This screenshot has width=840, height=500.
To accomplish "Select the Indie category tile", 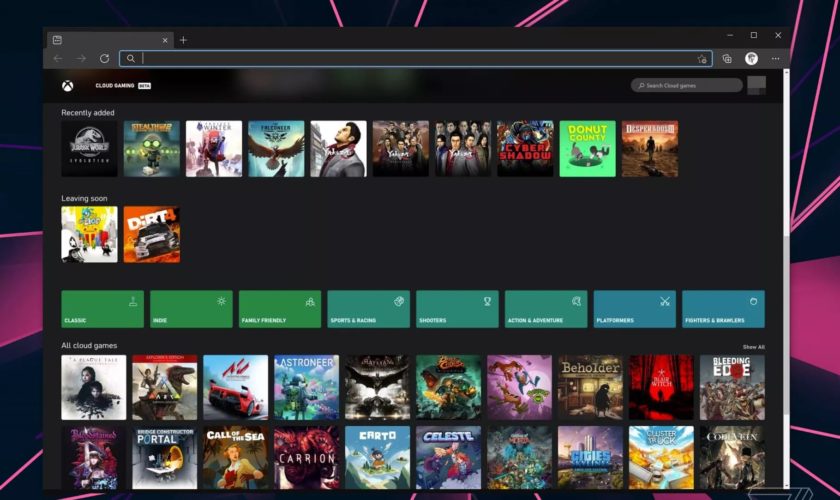I will click(x=191, y=309).
